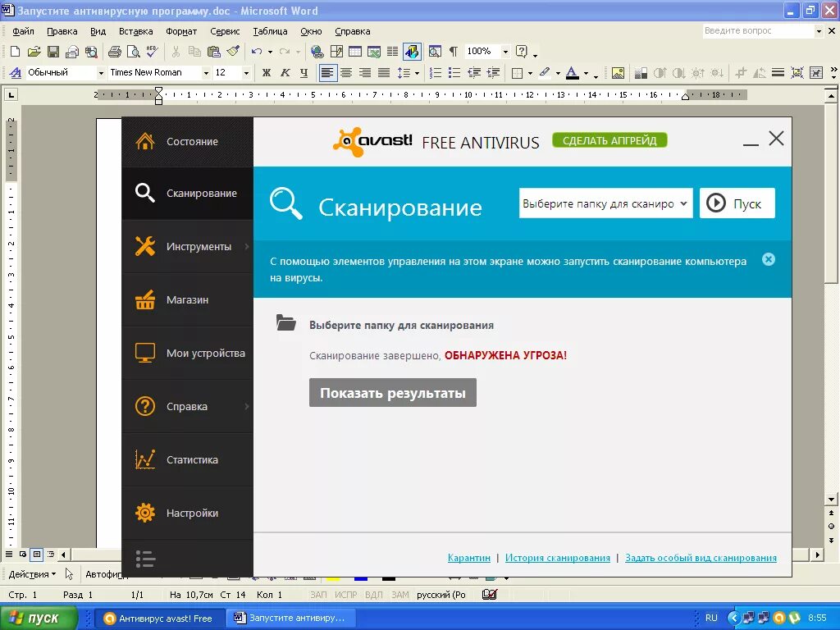This screenshot has width=840, height=630.
Task: Click the list icon at sidebar bottom
Action: pos(145,559)
